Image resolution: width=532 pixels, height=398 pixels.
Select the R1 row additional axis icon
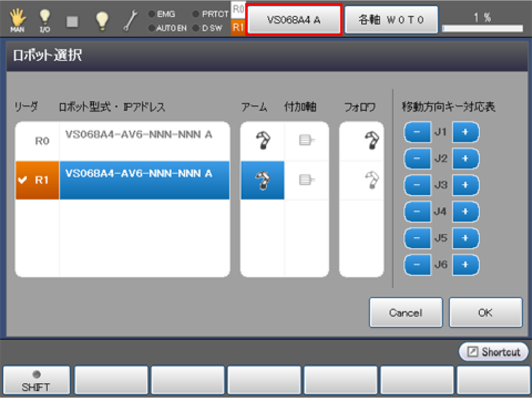pos(306,181)
